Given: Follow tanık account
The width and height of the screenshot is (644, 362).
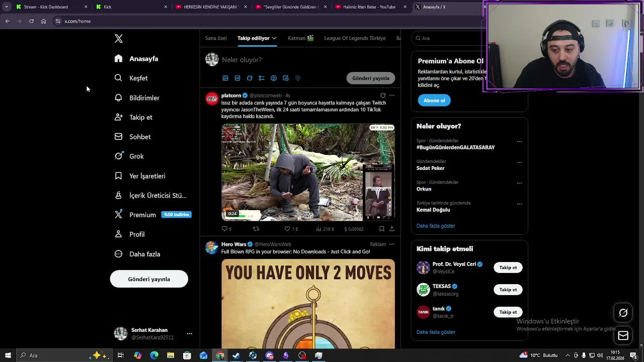Looking at the screenshot, I should click(508, 312).
